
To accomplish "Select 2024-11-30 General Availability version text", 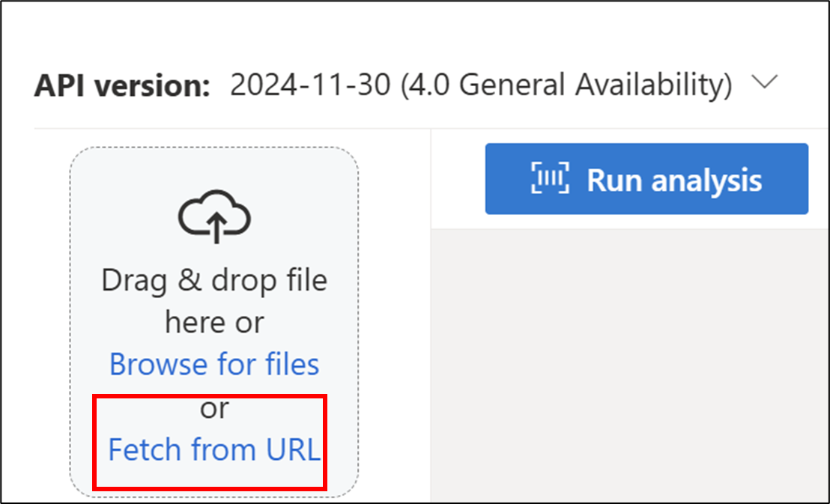I will tap(481, 85).
